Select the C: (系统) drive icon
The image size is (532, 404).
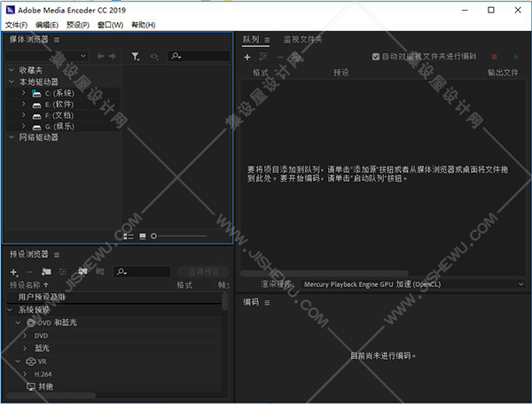[x=36, y=93]
